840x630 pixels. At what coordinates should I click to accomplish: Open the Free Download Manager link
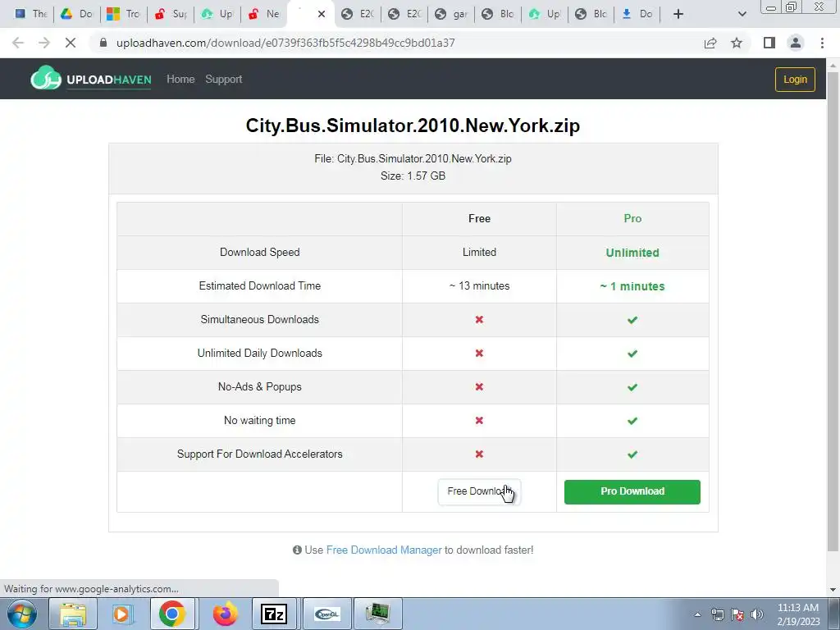click(384, 550)
